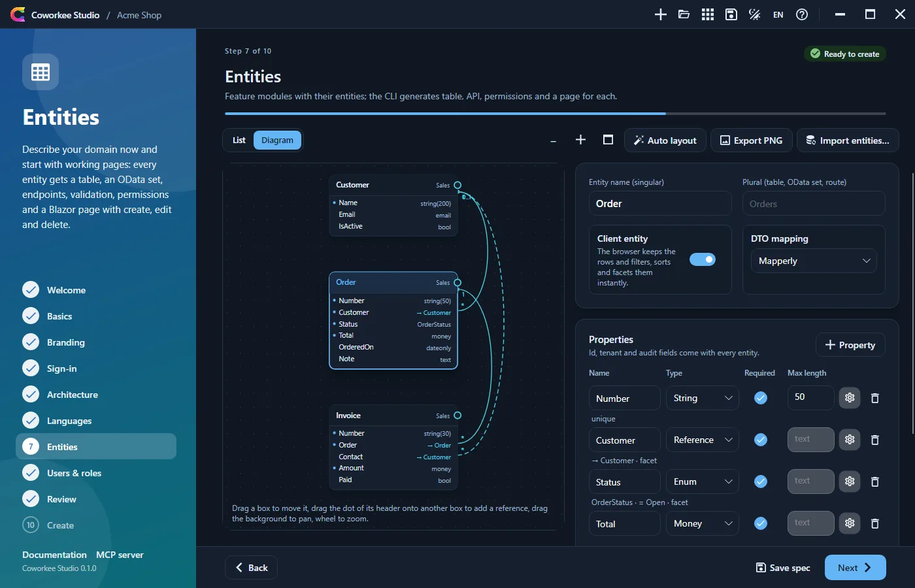915x588 pixels.
Task: Zoom in the diagram with plus icon
Action: (580, 140)
